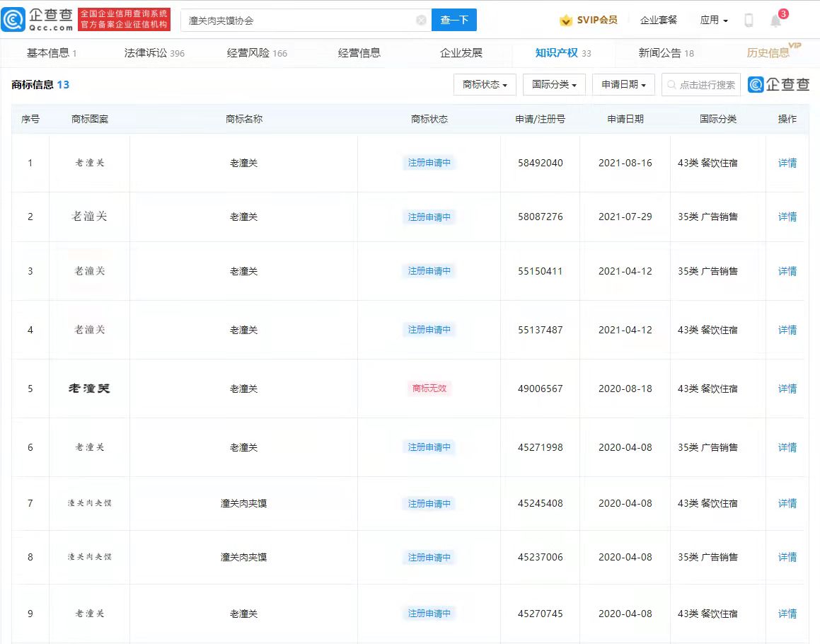Click the mobile phone icon in header
The image size is (820, 644).
[x=749, y=21]
